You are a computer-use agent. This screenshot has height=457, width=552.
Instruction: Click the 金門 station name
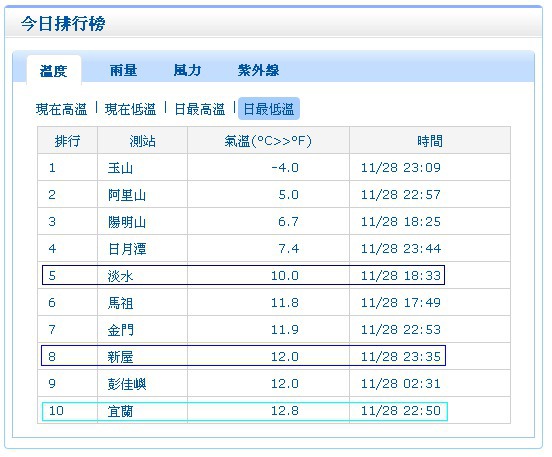pos(120,330)
